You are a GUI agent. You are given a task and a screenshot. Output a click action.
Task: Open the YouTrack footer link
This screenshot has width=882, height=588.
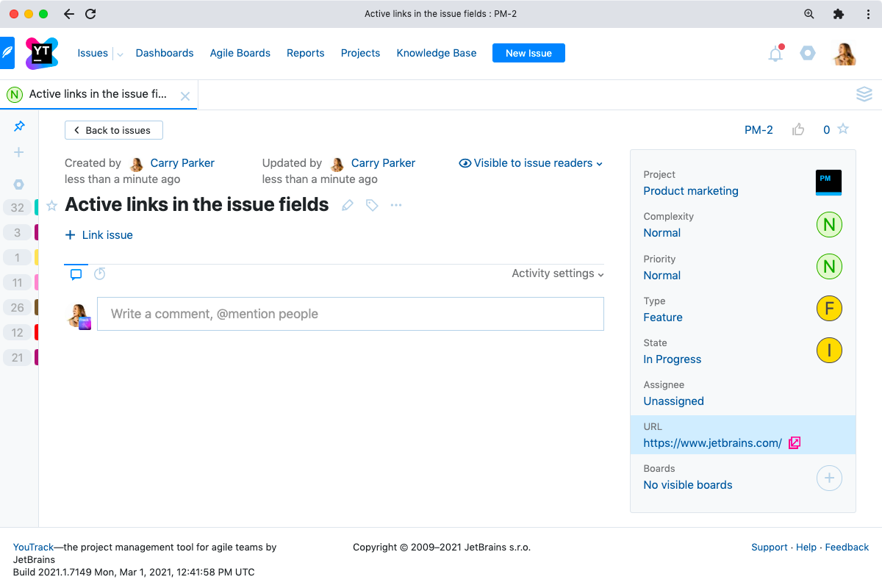34,547
